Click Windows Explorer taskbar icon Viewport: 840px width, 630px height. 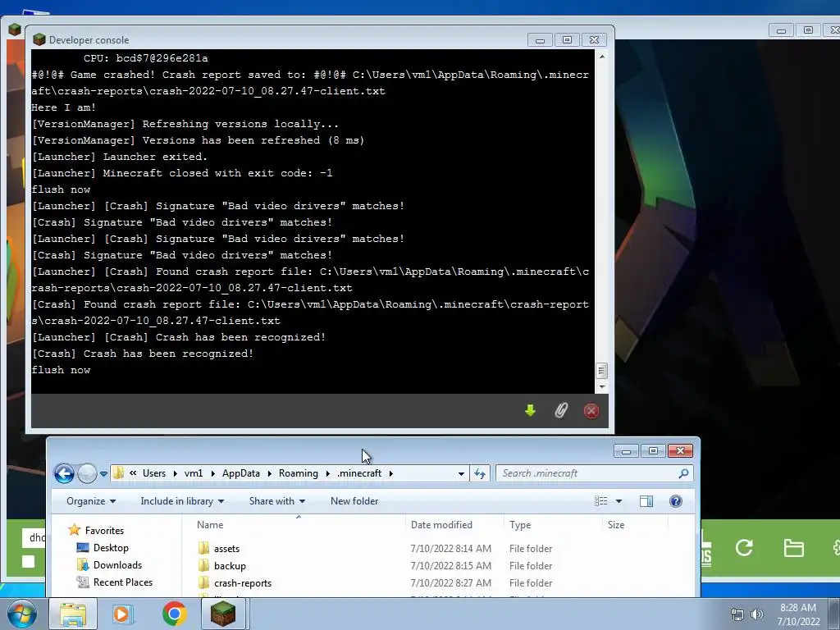coord(73,614)
